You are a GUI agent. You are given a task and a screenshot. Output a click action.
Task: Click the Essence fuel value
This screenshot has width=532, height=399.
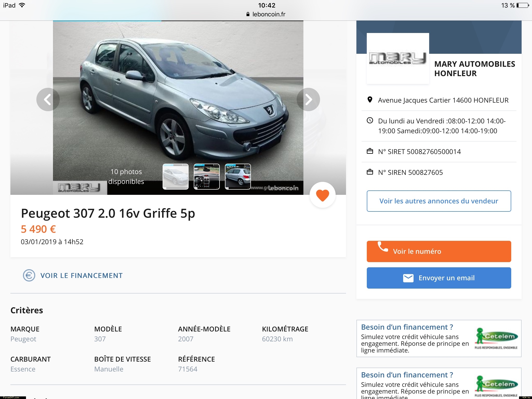pyautogui.click(x=23, y=369)
